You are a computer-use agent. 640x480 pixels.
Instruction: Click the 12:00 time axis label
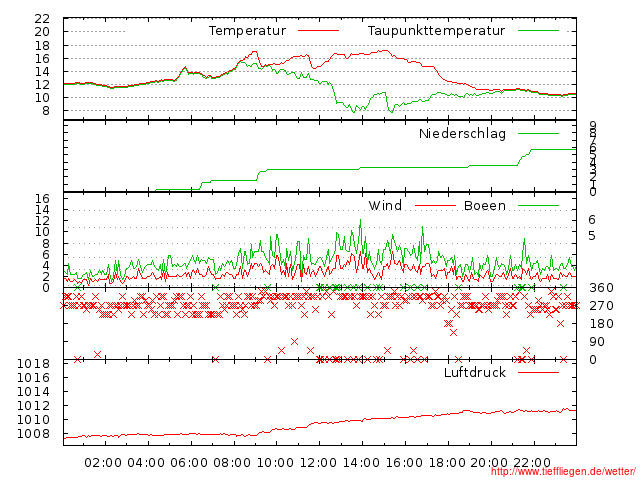(318, 462)
